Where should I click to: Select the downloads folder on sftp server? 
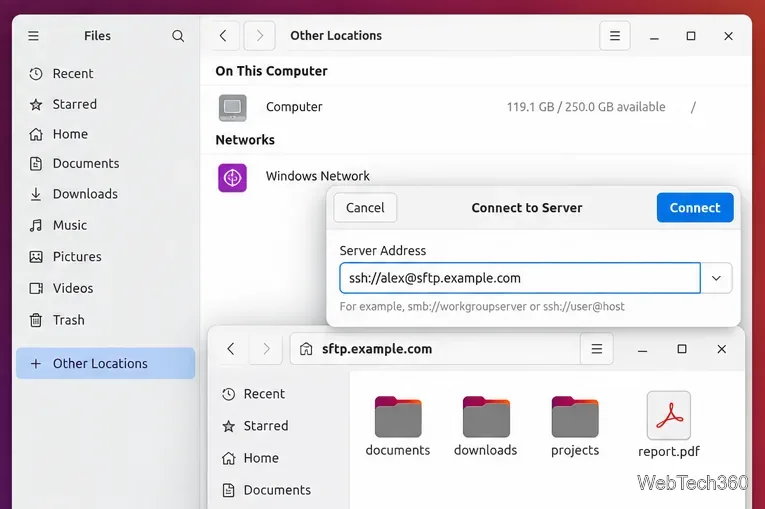point(486,427)
